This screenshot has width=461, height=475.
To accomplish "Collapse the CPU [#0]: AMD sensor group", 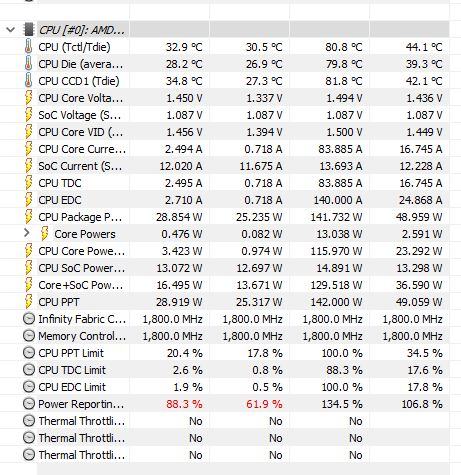I will pyautogui.click(x=11, y=30).
